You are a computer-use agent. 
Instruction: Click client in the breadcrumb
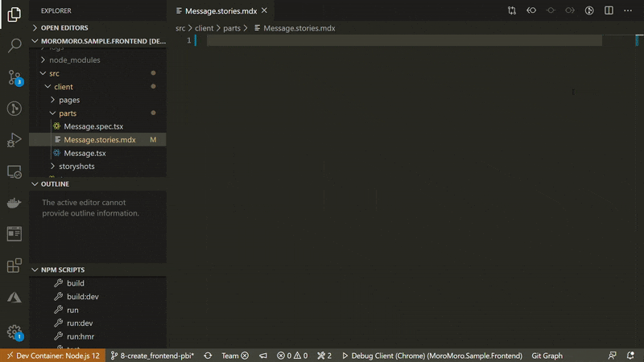204,28
